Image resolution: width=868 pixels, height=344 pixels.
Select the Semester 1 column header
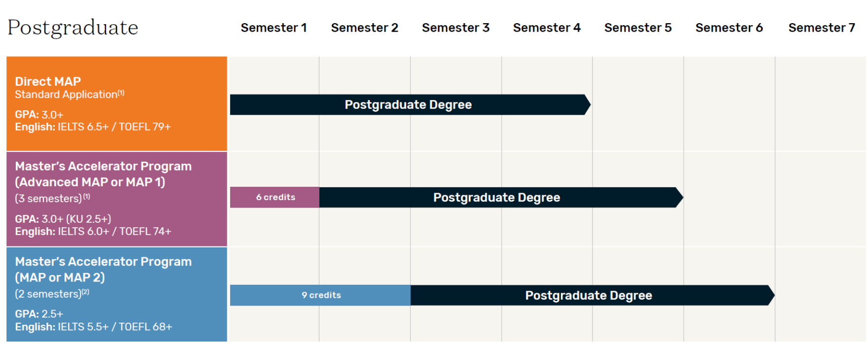point(274,28)
